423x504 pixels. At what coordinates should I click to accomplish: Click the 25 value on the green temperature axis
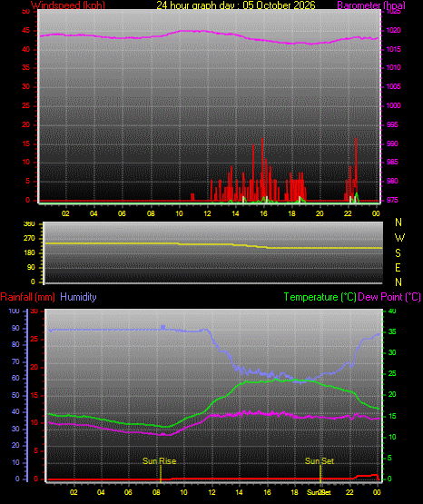tap(392, 373)
